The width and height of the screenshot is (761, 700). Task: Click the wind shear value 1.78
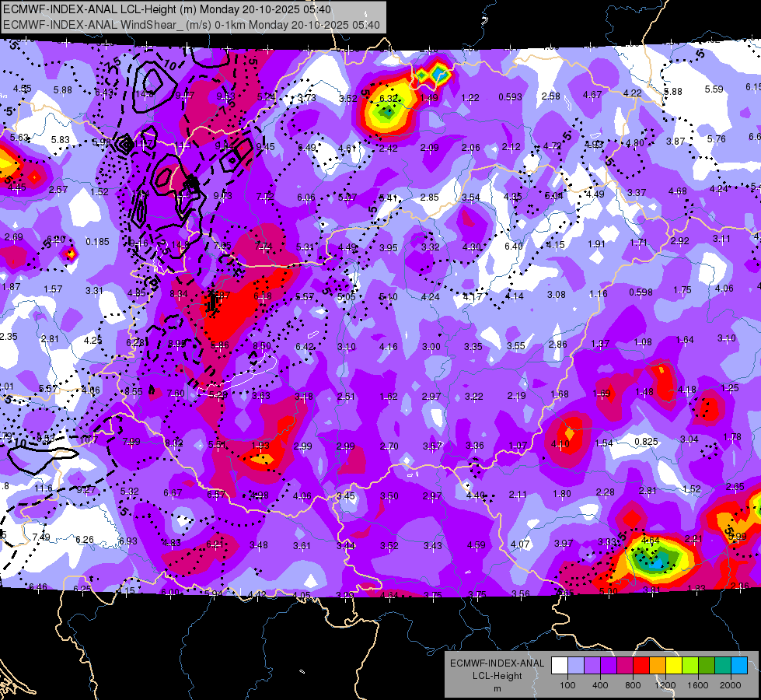point(732,436)
